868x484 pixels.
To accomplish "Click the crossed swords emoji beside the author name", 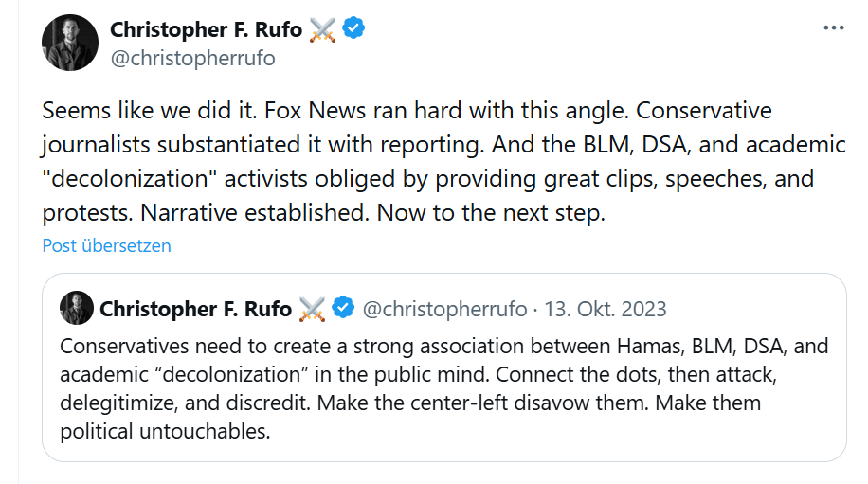I will 322,29.
